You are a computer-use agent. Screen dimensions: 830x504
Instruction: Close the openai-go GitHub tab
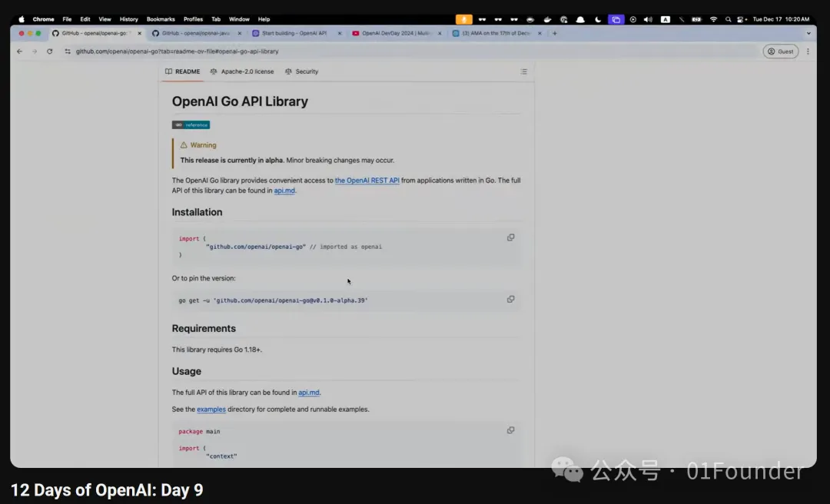point(140,33)
